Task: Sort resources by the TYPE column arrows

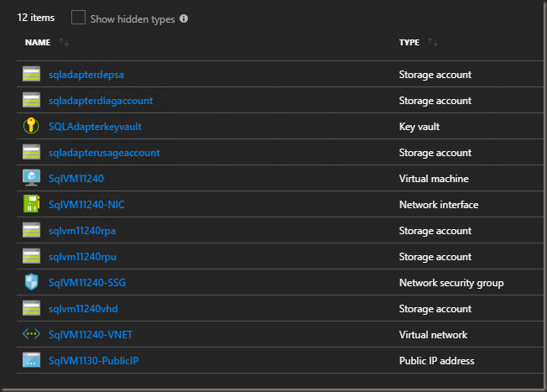Action: click(433, 42)
